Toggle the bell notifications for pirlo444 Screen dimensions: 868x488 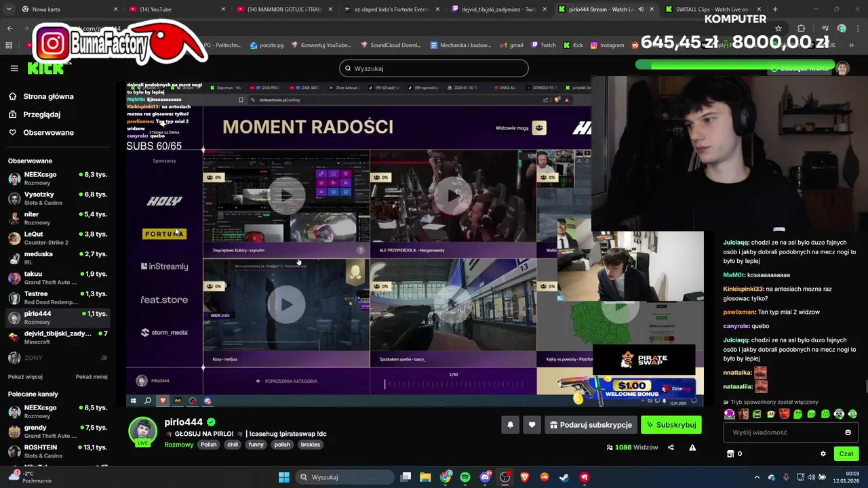pos(511,425)
